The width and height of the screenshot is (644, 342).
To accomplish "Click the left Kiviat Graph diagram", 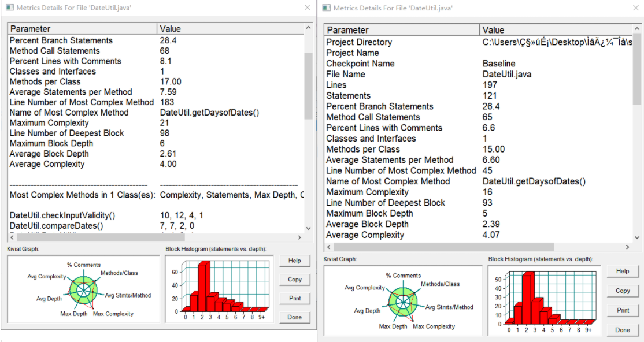I will tap(83, 289).
